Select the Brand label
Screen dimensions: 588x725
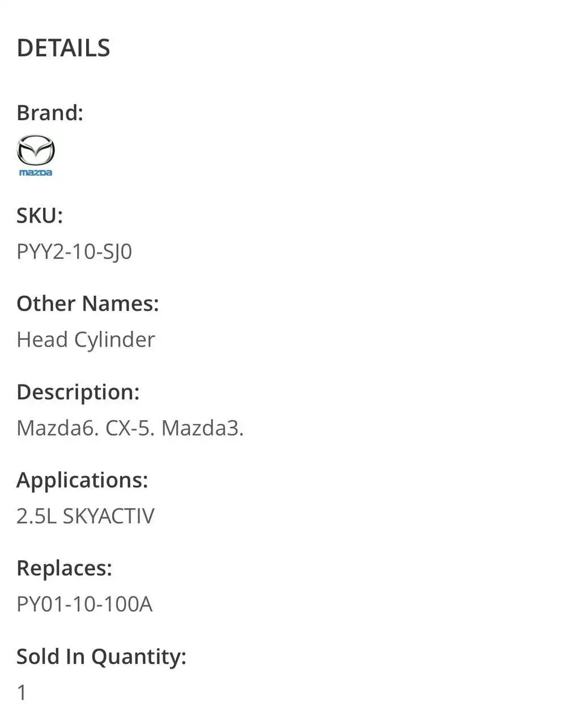50,113
